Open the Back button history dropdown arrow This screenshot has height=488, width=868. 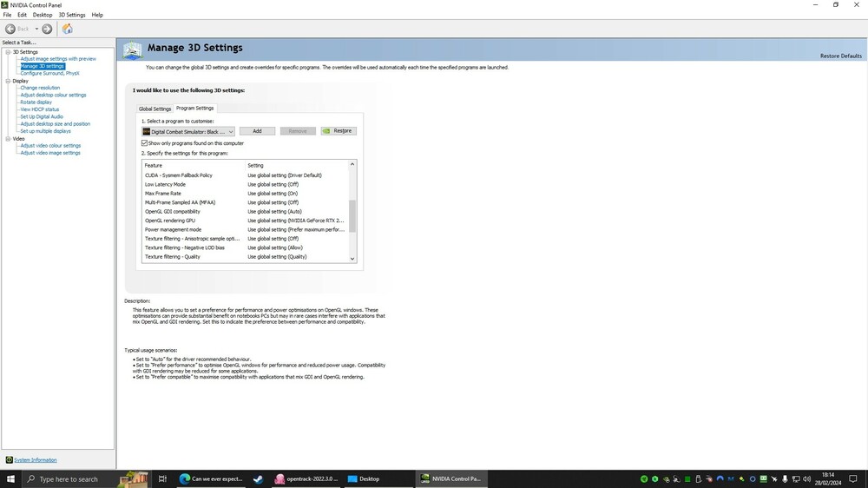[36, 29]
